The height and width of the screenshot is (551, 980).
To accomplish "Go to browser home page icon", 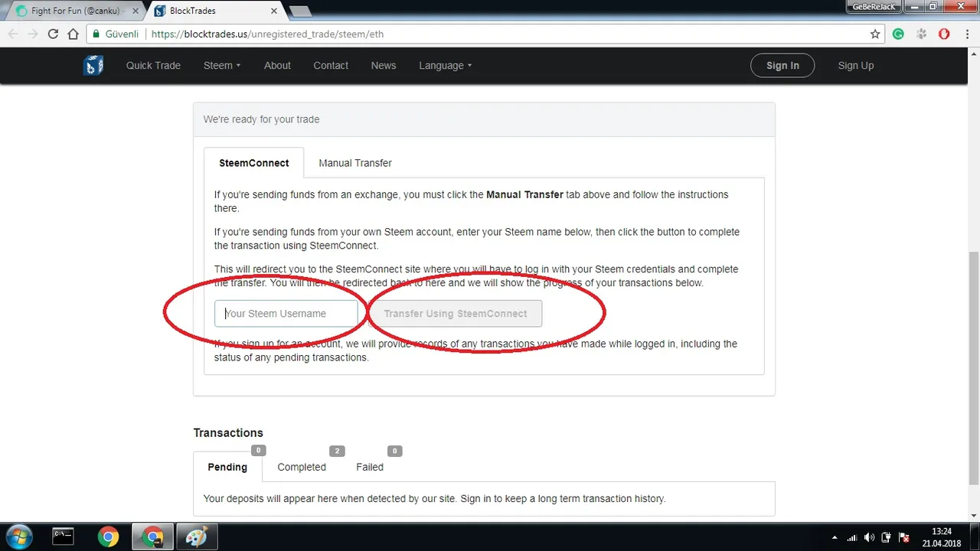I will pyautogui.click(x=73, y=34).
